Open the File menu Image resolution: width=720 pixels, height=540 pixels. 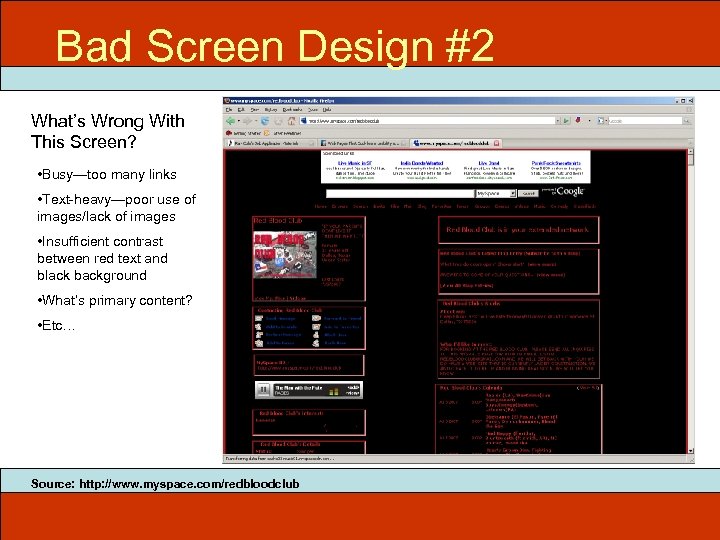pos(229,110)
